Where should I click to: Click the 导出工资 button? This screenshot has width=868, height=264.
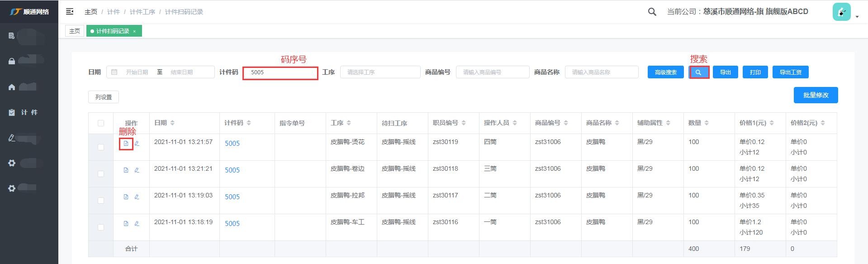coord(790,72)
